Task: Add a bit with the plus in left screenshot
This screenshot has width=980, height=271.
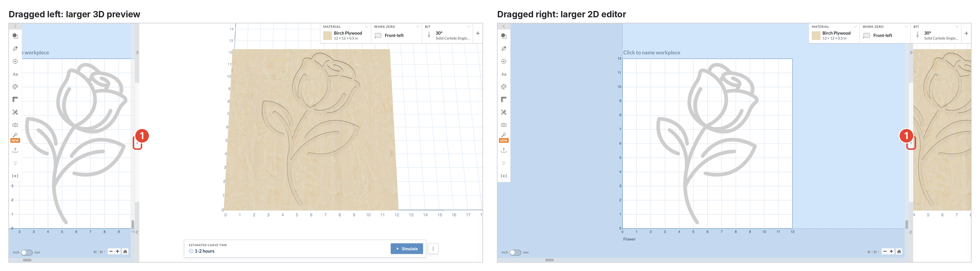Action: click(478, 33)
